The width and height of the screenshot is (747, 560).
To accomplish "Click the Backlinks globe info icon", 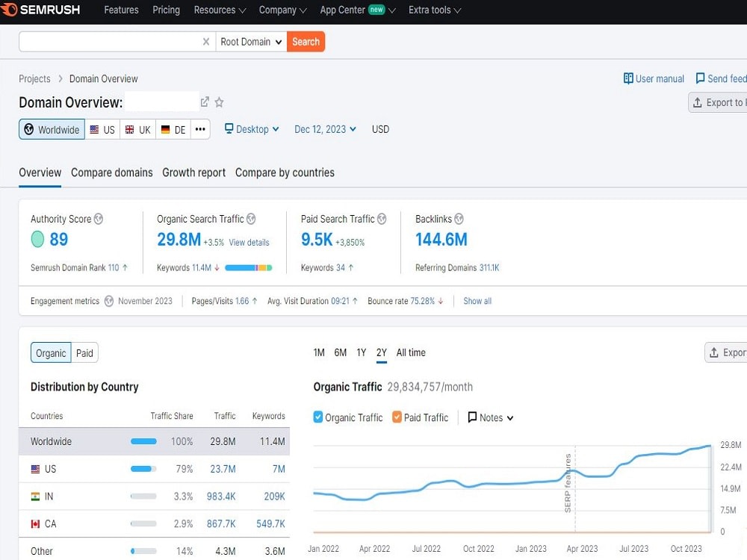I will 459,219.
